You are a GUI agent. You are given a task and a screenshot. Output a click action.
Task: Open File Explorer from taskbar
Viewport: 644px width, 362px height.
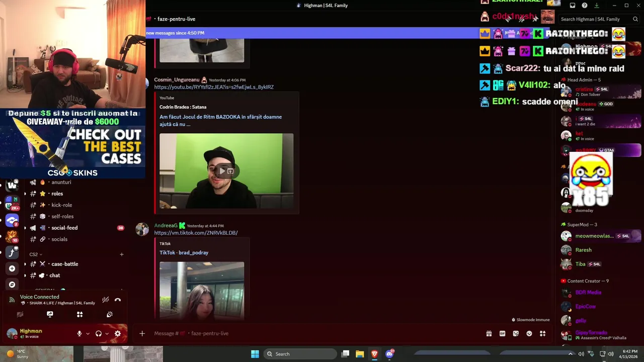360,354
